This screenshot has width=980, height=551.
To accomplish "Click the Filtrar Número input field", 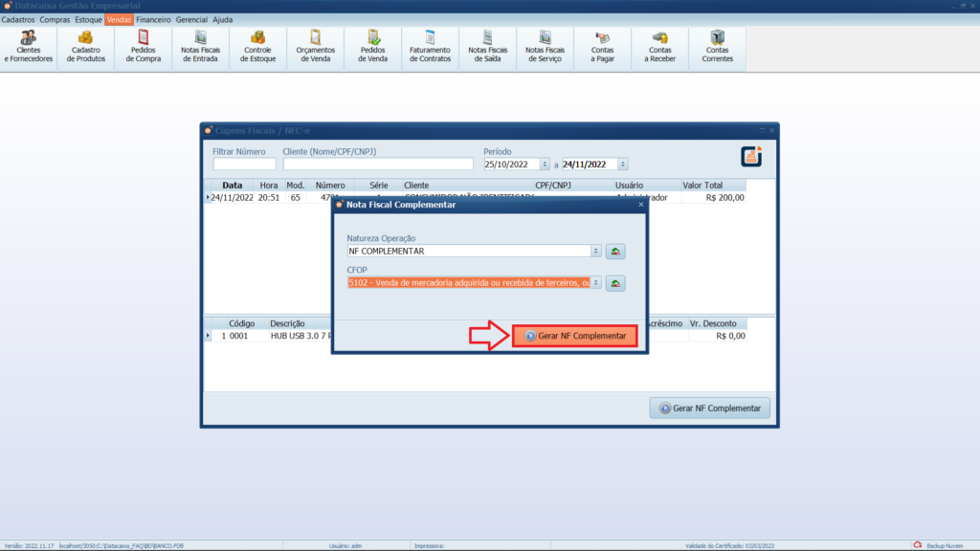I will tap(244, 165).
